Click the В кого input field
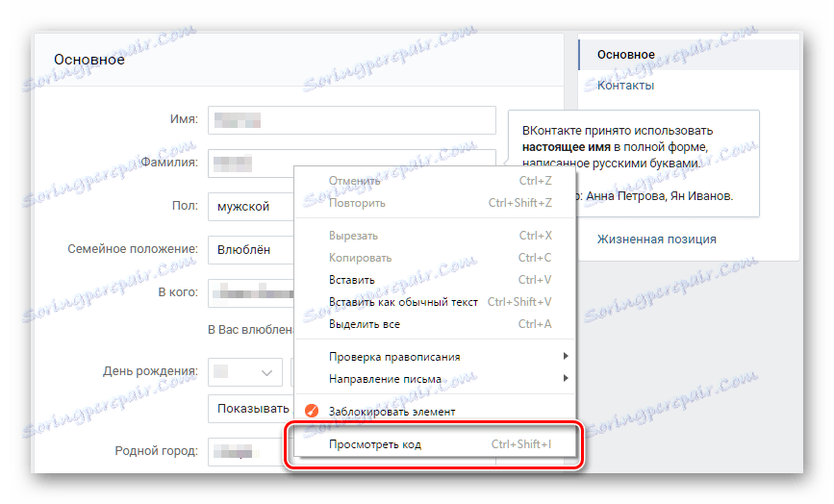 pyautogui.click(x=251, y=293)
